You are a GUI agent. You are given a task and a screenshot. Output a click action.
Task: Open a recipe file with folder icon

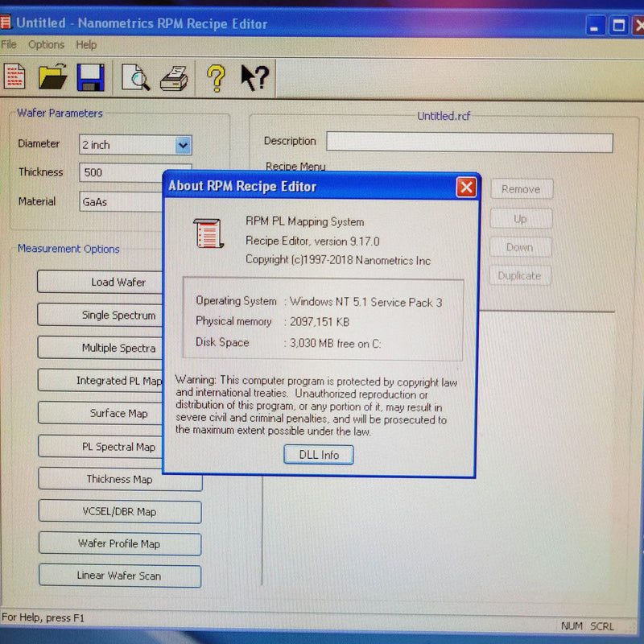52,76
